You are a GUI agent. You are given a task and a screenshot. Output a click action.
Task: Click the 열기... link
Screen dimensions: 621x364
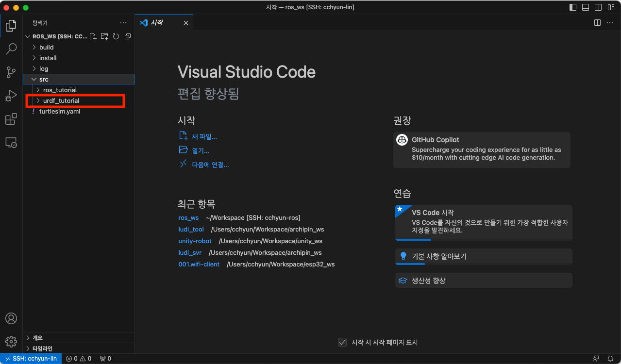[x=201, y=150]
